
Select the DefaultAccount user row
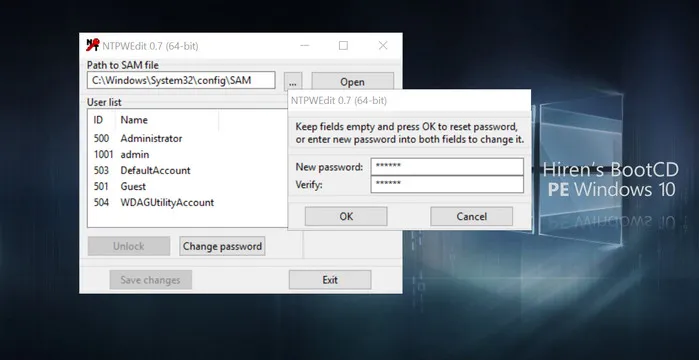coord(188,170)
